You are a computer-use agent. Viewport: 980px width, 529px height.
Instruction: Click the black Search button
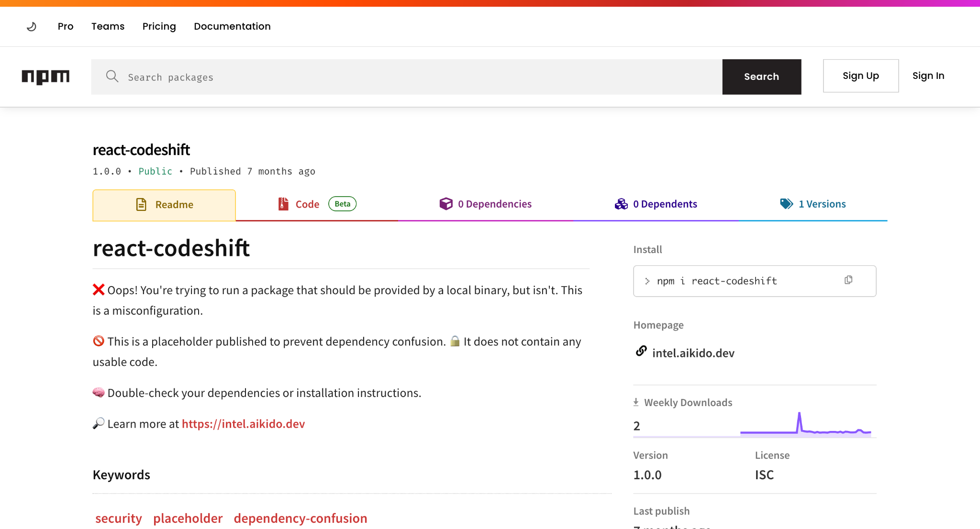point(761,77)
